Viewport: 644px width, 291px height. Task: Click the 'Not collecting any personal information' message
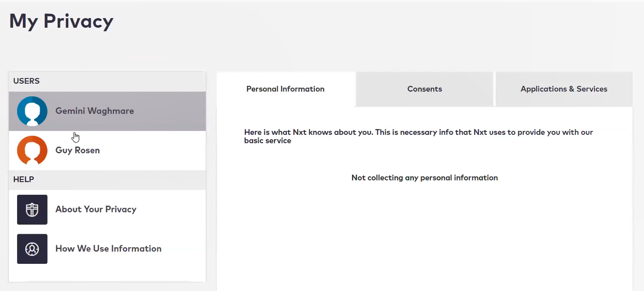pos(425,178)
